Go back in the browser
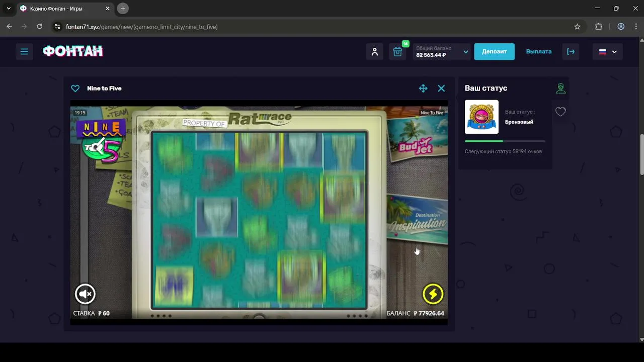Viewport: 644px width, 362px height. pos(9,27)
